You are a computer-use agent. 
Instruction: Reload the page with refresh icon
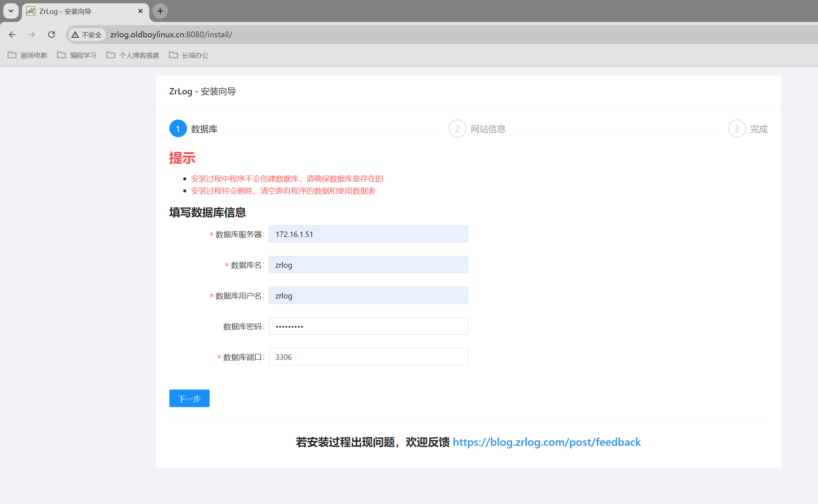pyautogui.click(x=52, y=34)
